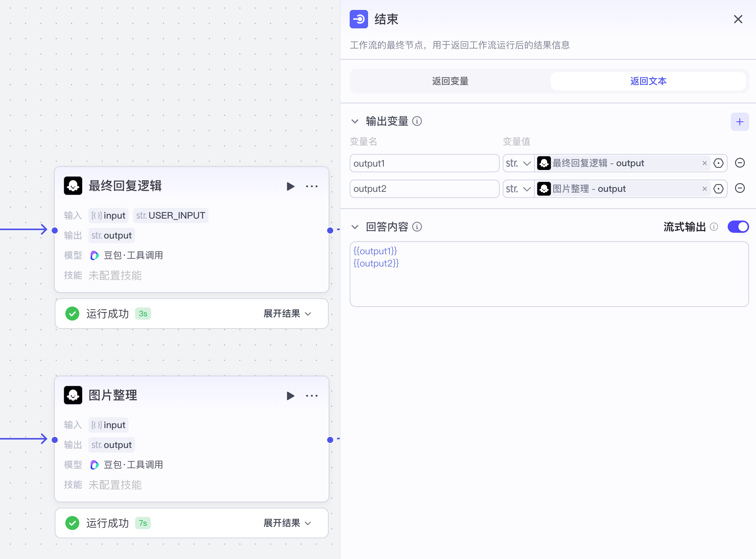This screenshot has width=756, height=559.
Task: Clear the 图片整理 - output reference with its x icon
Action: [704, 188]
